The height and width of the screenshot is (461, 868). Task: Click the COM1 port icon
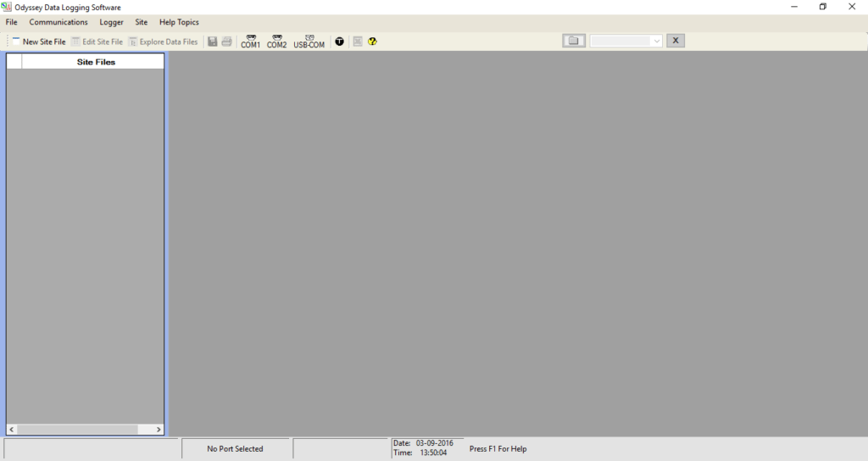click(x=250, y=42)
